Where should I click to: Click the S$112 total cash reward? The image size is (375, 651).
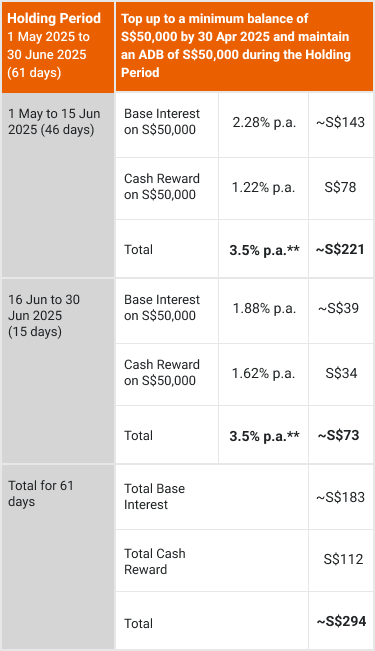pos(343,559)
